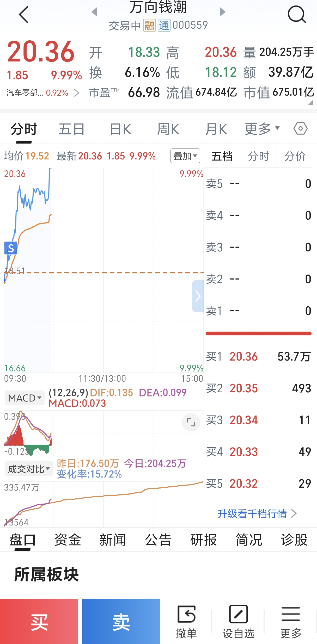Viewport: 317px width, 644px height.
Task: Tap the 撤单 cancel order icon
Action: coord(186,622)
